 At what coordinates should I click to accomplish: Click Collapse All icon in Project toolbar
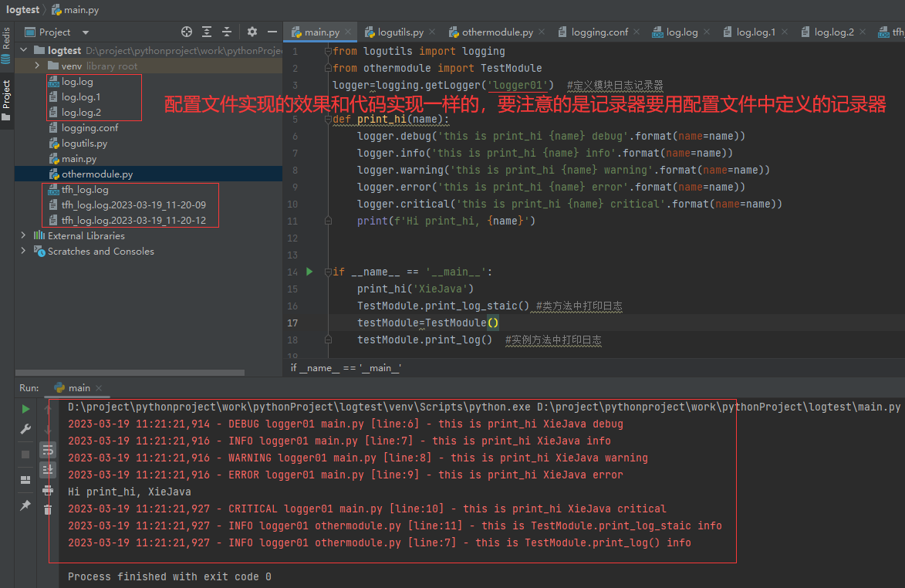coord(228,32)
